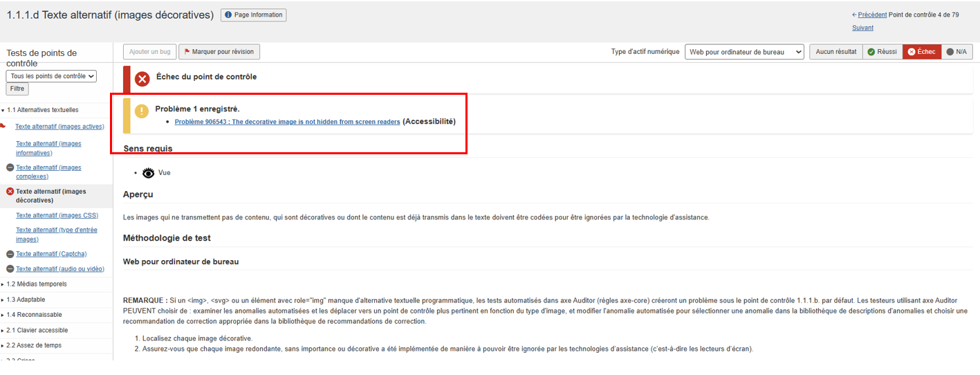Viewport: 980px width, 375px height.
Task: Click the red fail icon beside 'images décoratives'
Action: coord(10,192)
